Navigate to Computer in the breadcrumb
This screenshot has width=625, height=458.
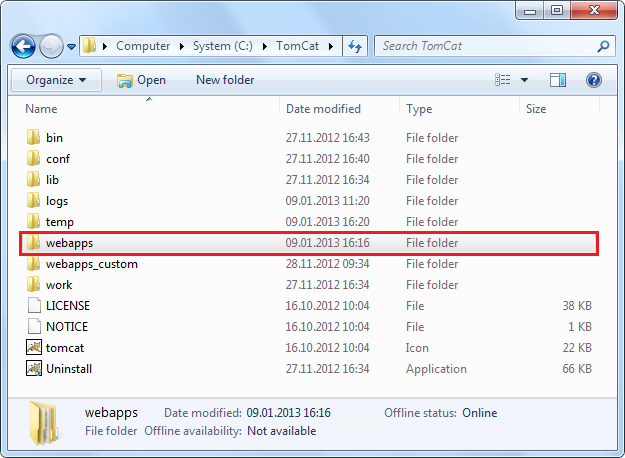click(x=143, y=46)
